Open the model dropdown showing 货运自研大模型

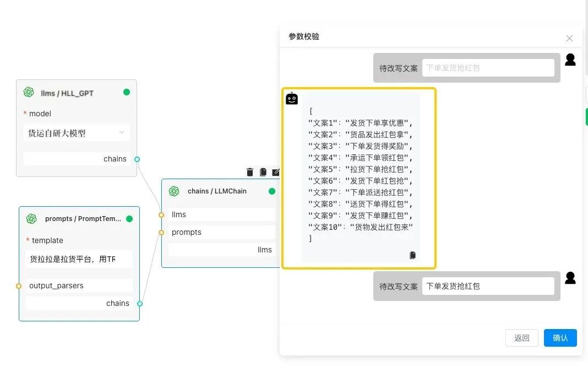[77, 133]
